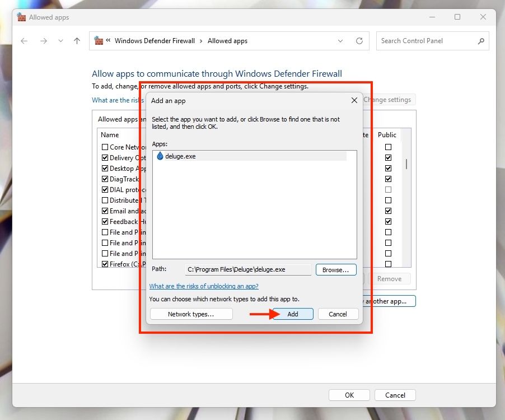Click the search magnifier icon

click(480, 41)
